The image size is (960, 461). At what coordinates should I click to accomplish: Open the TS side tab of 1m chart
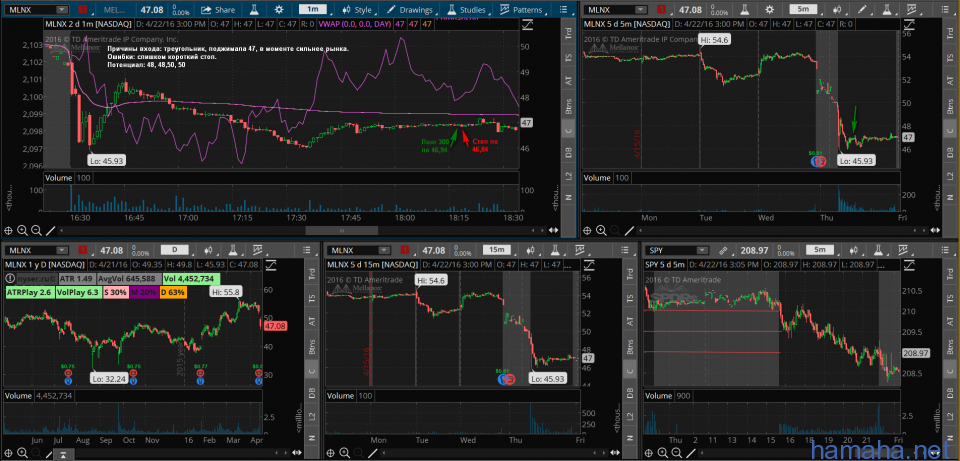pyautogui.click(x=569, y=57)
